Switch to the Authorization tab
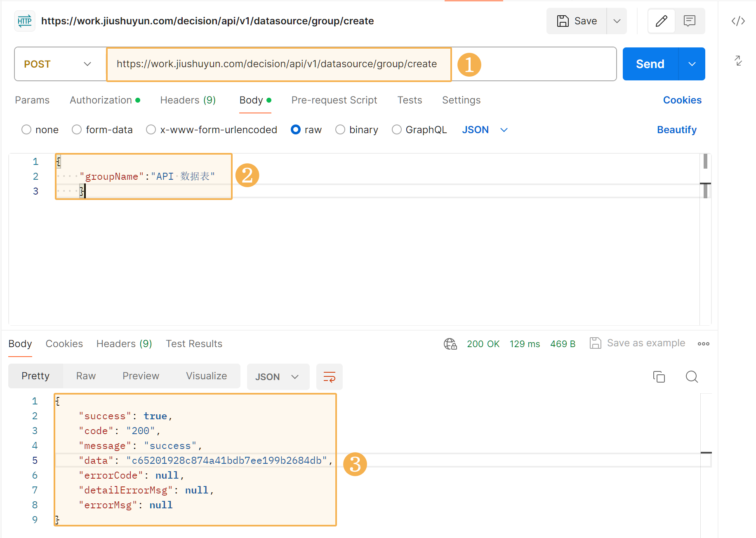 tap(101, 100)
